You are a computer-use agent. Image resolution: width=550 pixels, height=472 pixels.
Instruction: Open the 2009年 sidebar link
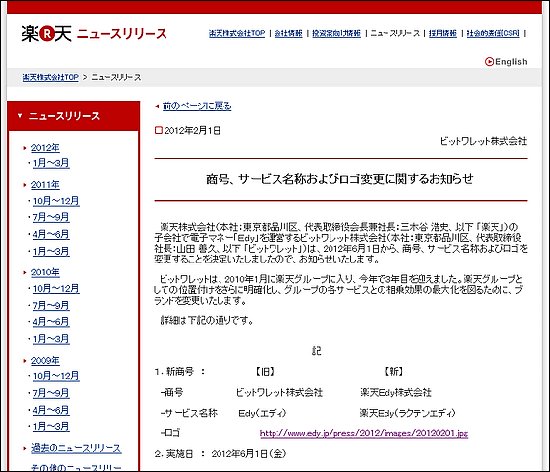point(45,360)
